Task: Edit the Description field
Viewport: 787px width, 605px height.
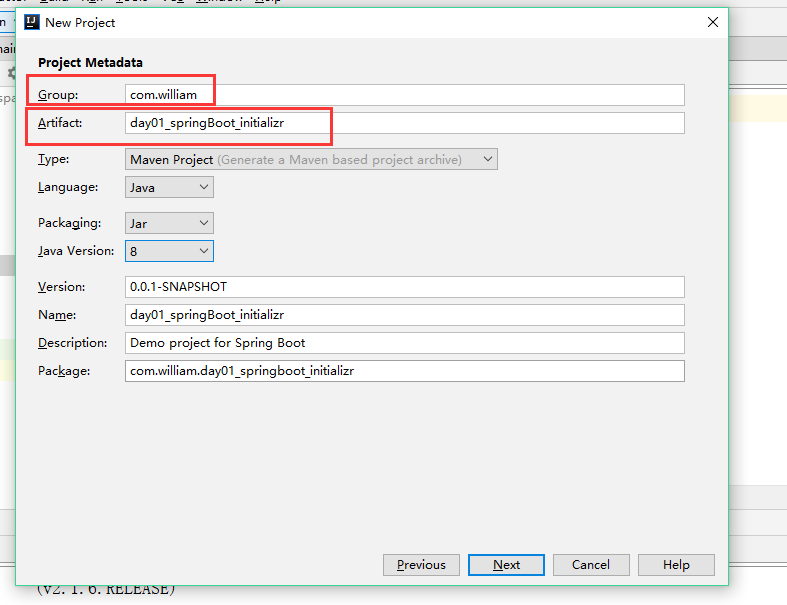Action: pyautogui.click(x=405, y=343)
